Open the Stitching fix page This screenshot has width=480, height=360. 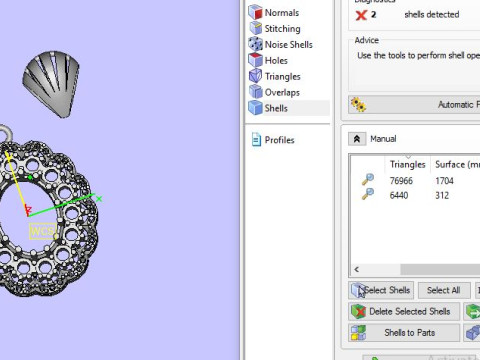(x=275, y=29)
